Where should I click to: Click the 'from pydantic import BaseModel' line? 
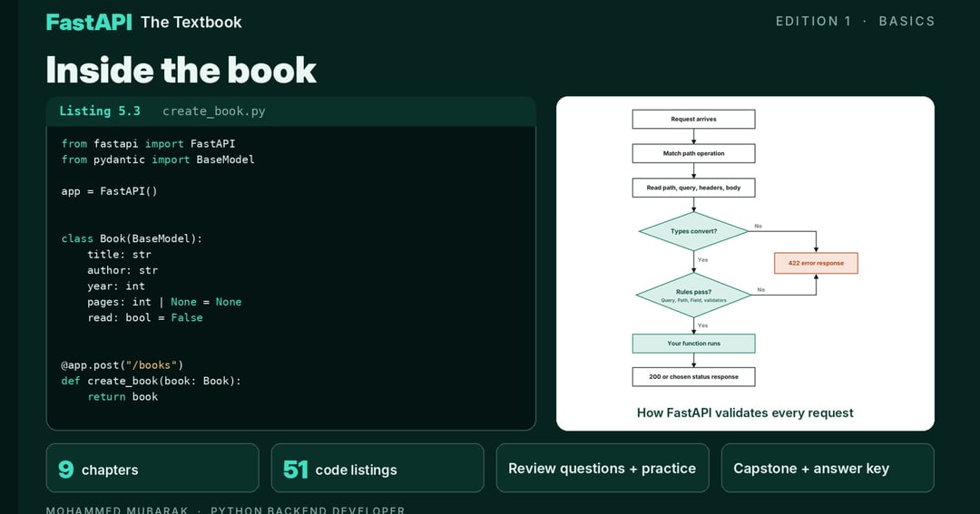point(158,160)
